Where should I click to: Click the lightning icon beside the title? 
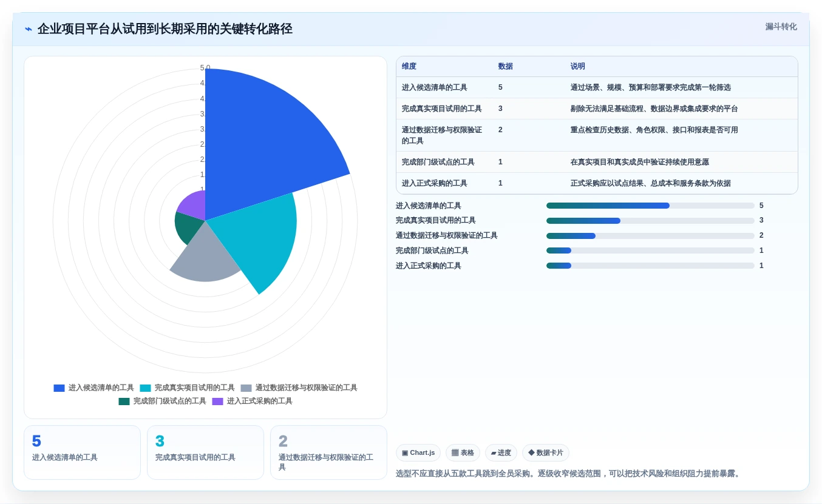click(x=29, y=29)
